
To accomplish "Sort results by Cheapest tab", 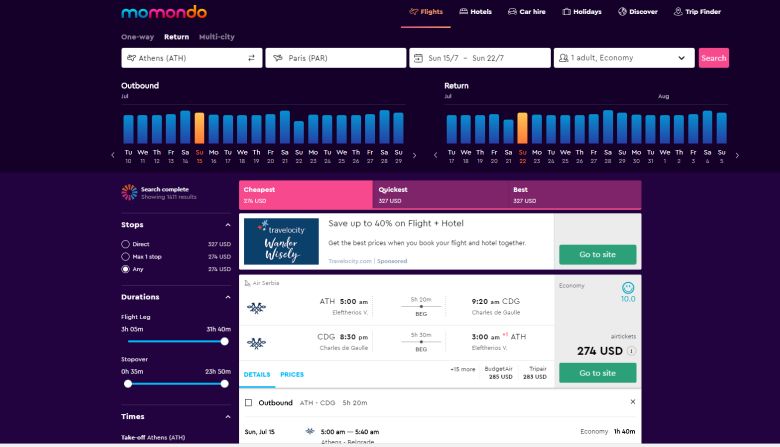I will (x=305, y=194).
